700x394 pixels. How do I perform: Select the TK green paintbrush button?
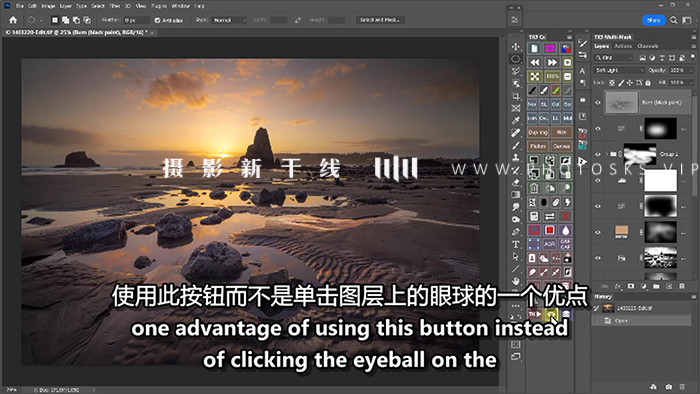(555, 91)
